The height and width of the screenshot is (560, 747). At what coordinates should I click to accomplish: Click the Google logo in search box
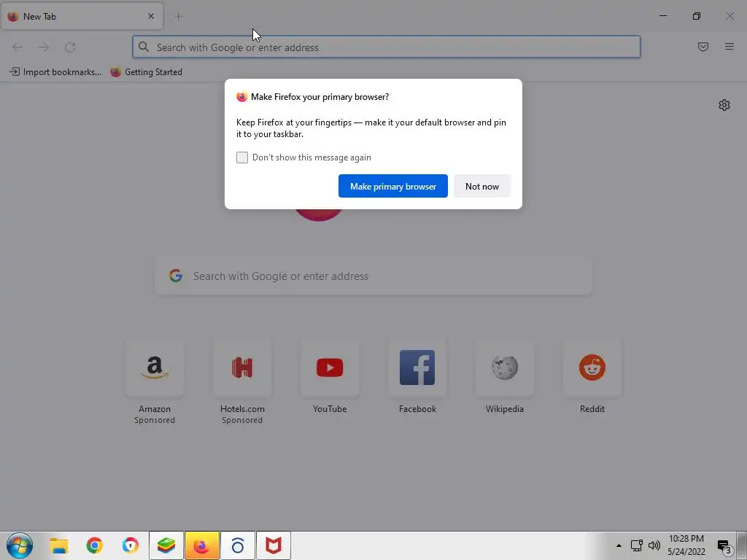[x=176, y=276]
